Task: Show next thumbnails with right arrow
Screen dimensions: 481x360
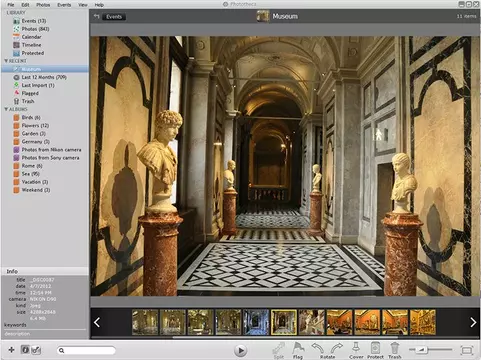Action: (473, 322)
